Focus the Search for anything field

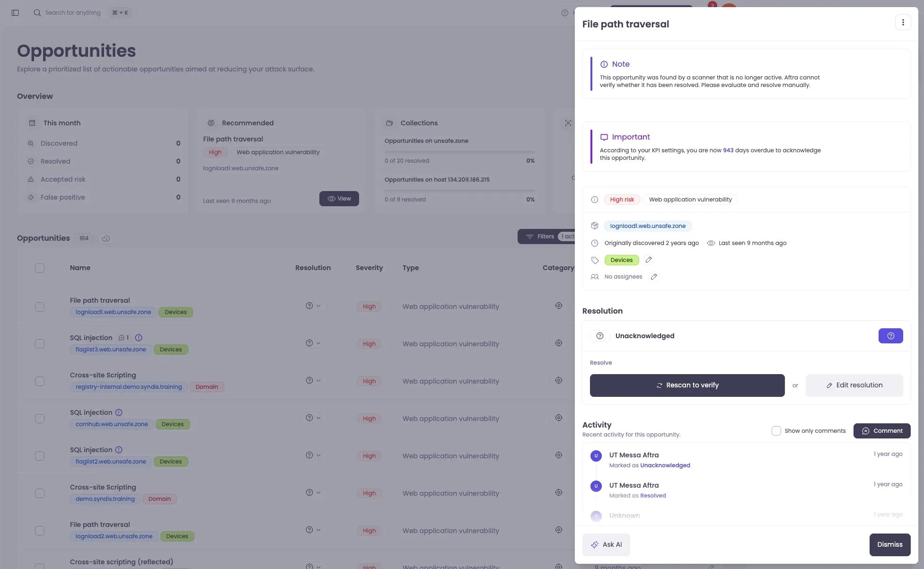coord(73,13)
